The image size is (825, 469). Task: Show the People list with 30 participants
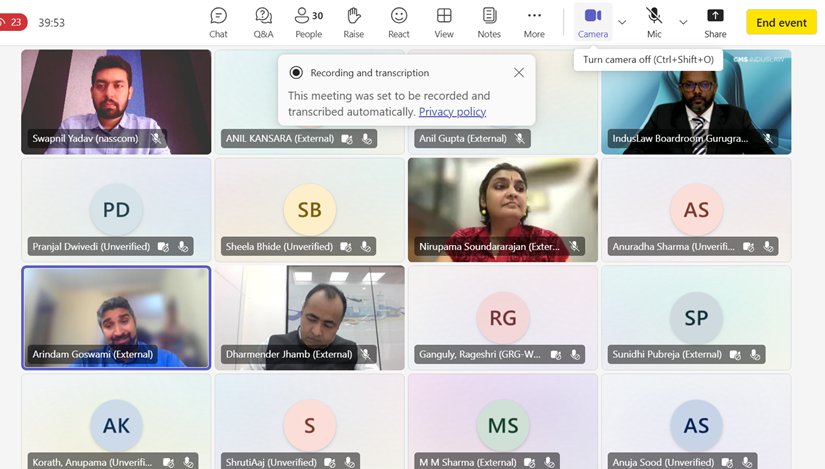click(x=308, y=23)
